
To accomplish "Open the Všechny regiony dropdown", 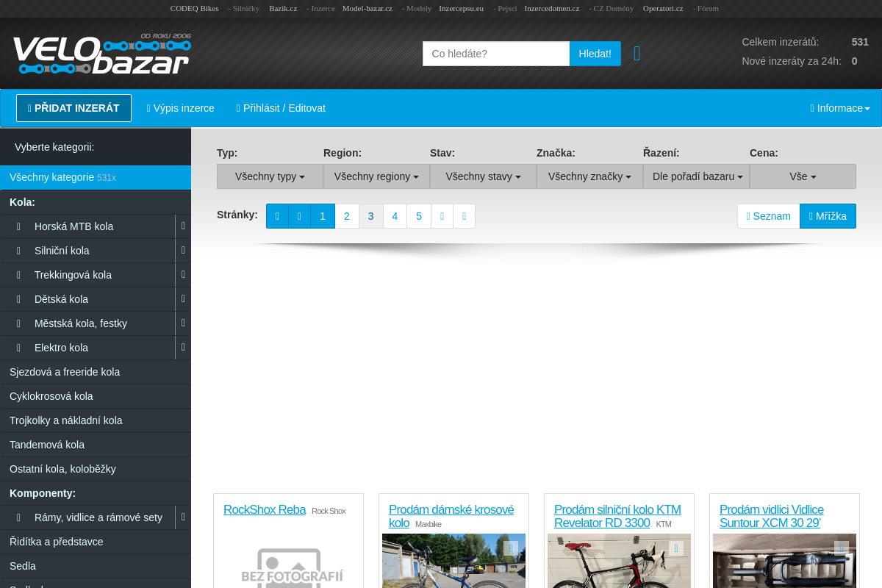I will (x=376, y=176).
